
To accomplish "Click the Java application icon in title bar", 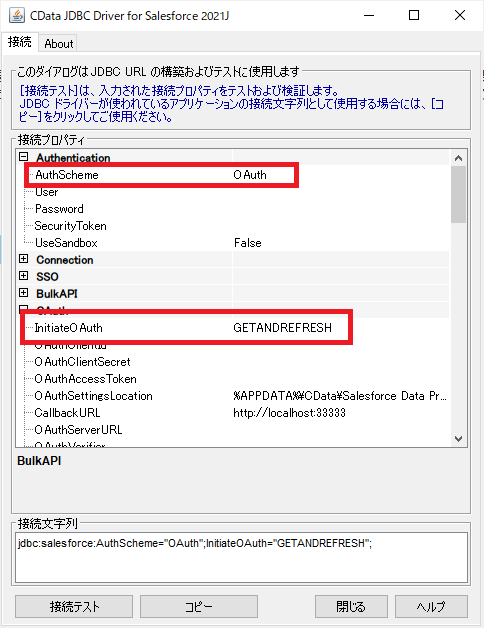I will 16,16.
